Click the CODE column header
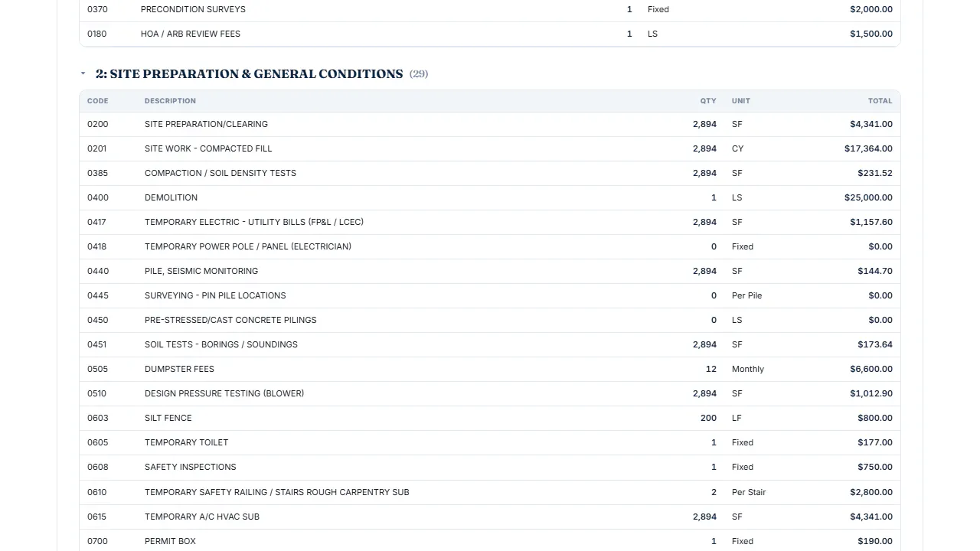Image resolution: width=980 pixels, height=551 pixels. point(98,101)
